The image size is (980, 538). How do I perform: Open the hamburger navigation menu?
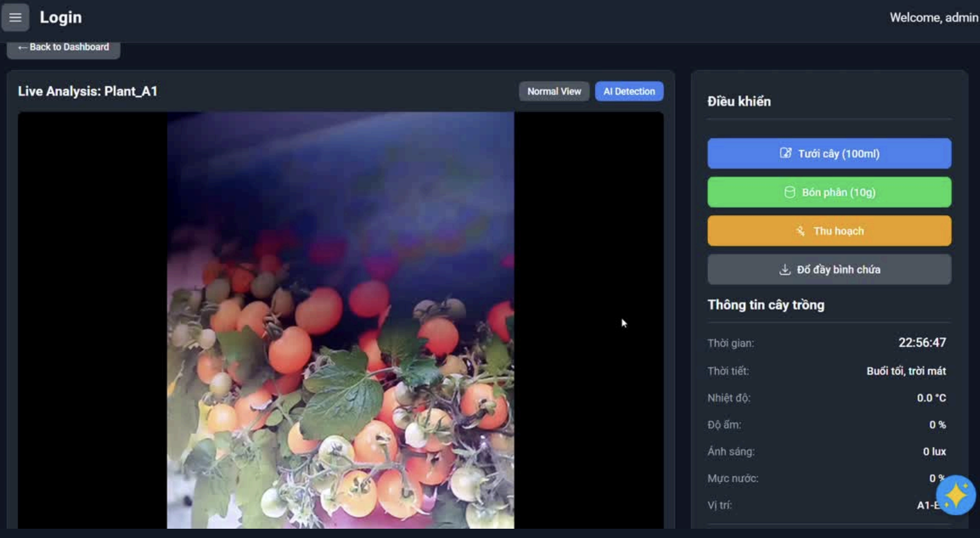(x=15, y=17)
